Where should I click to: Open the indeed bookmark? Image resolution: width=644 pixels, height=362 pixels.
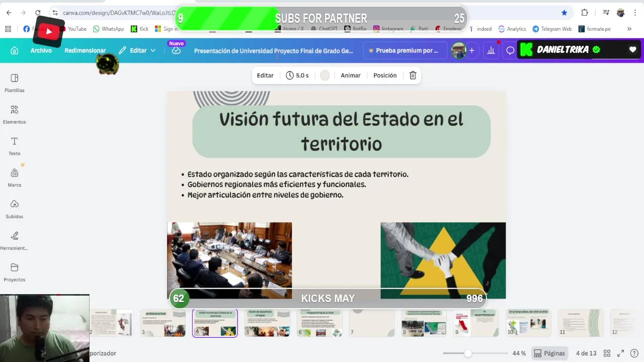(480, 29)
